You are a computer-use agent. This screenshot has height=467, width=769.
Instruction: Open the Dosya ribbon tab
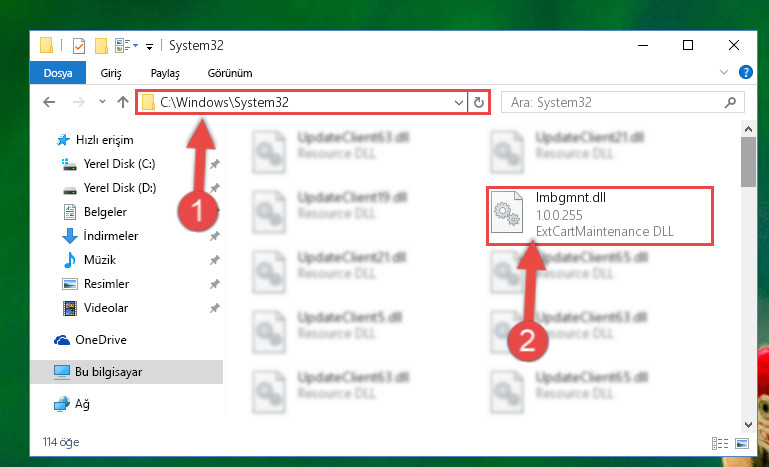(x=58, y=73)
